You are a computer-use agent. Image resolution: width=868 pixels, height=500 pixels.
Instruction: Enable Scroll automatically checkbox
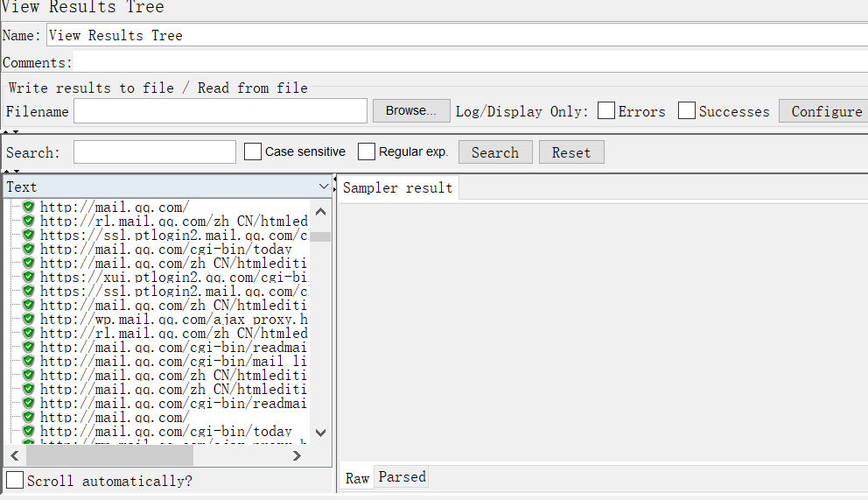click(x=15, y=481)
